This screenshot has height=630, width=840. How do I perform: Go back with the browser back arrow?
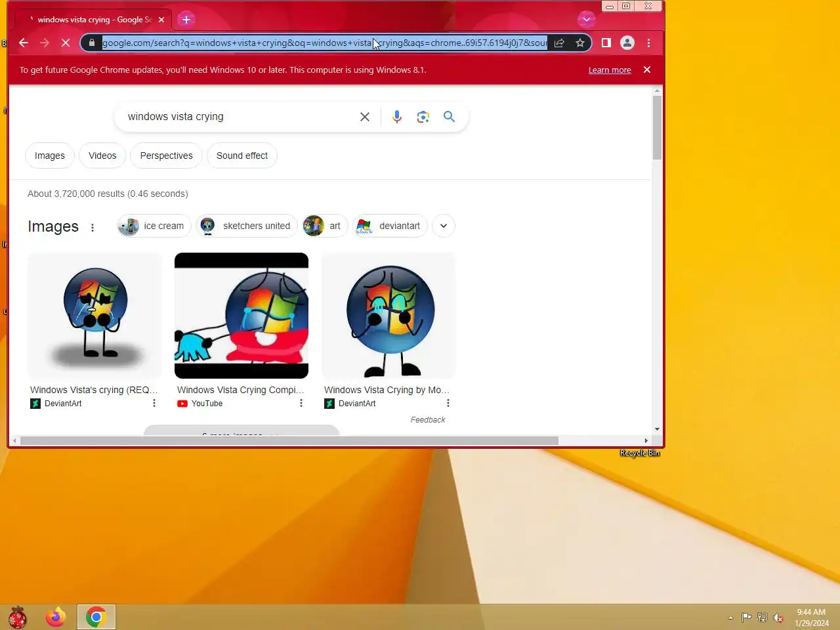tap(24, 43)
